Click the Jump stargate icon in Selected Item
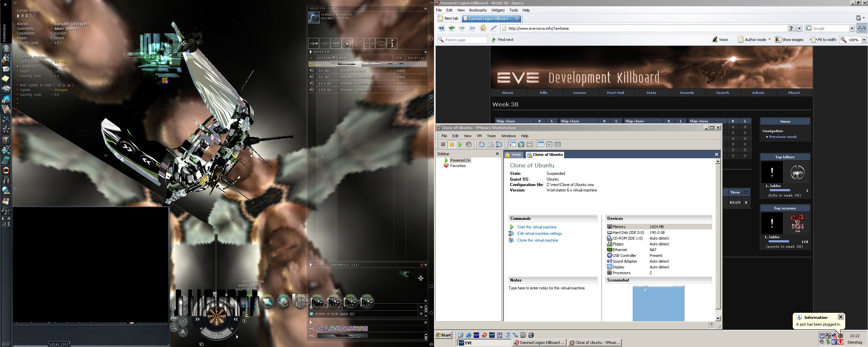 [336, 43]
